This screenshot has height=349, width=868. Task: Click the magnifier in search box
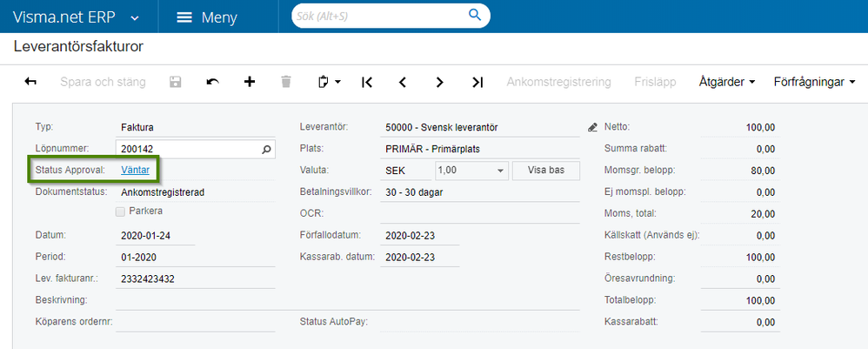[475, 15]
